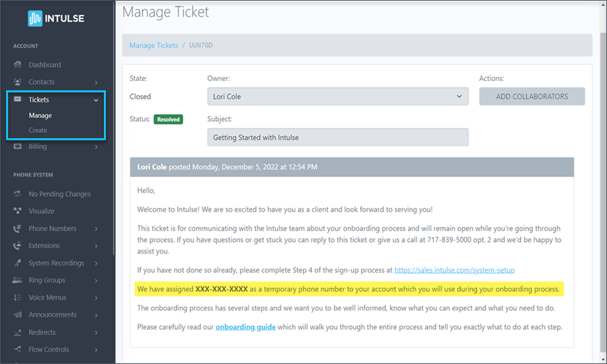The height and width of the screenshot is (364, 607).
Task: Open the onboarding guide link
Action: pos(244,327)
